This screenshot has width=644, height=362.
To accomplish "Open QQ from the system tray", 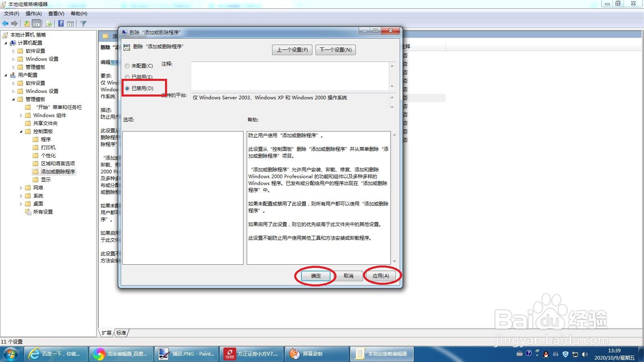I will [546, 354].
